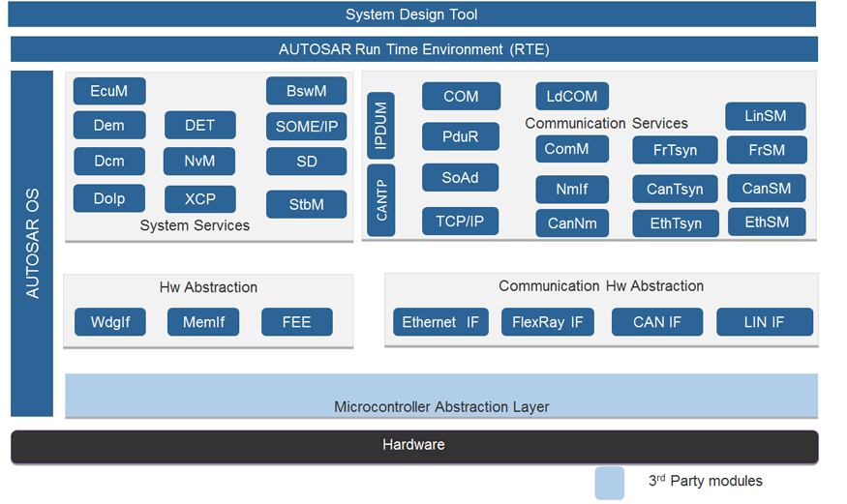This screenshot has height=504, width=847.
Task: Click the SOME/IP module
Action: [x=306, y=127]
